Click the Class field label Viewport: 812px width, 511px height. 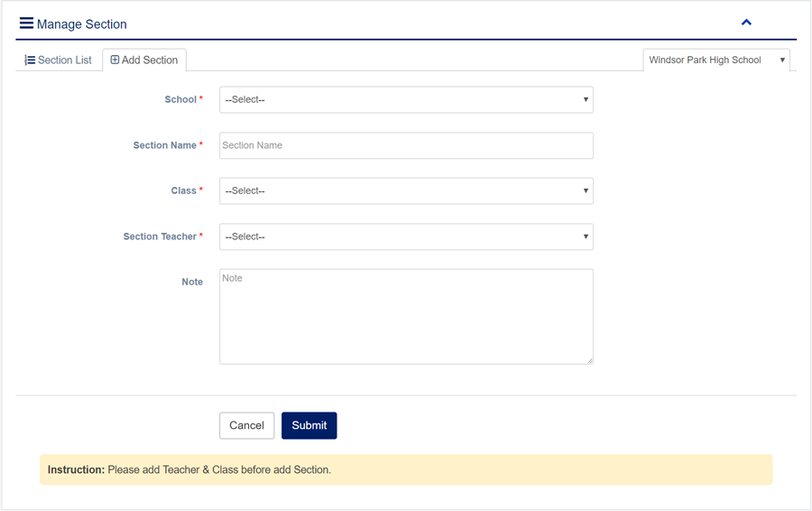pyautogui.click(x=184, y=190)
